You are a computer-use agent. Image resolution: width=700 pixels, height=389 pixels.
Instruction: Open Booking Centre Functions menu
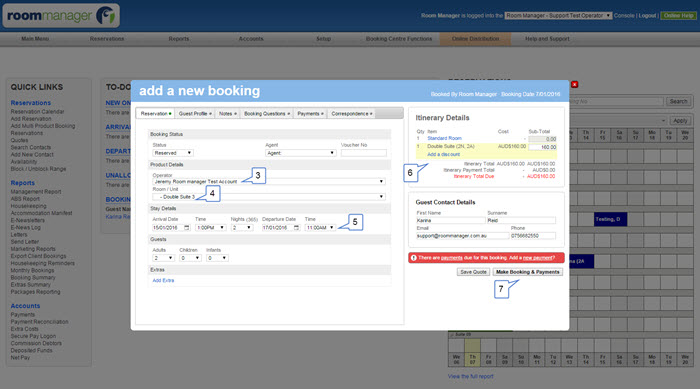point(399,39)
